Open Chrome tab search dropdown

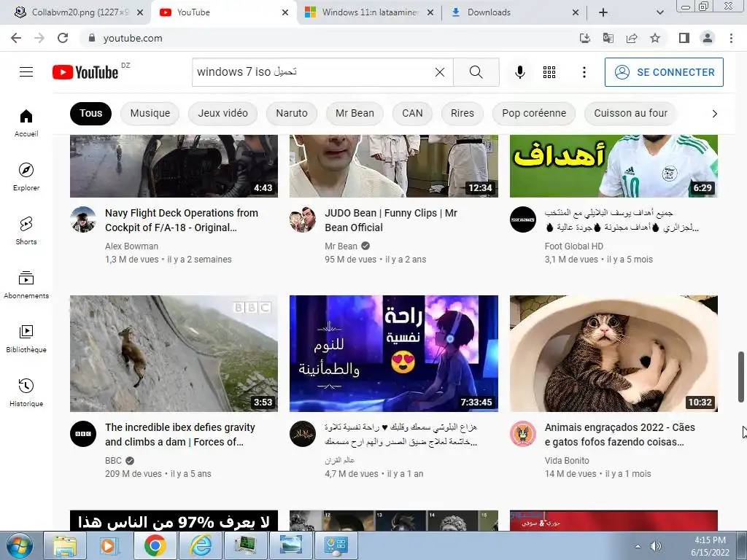pos(659,12)
